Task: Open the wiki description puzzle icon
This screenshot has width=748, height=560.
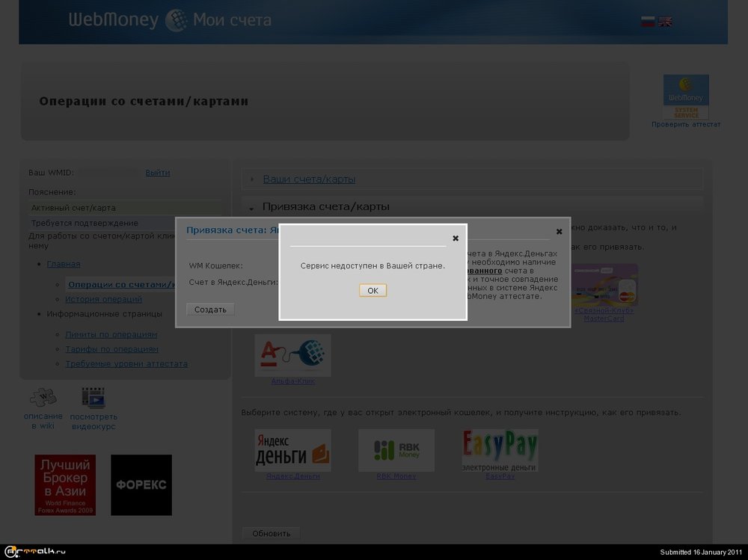Action: pos(43,397)
